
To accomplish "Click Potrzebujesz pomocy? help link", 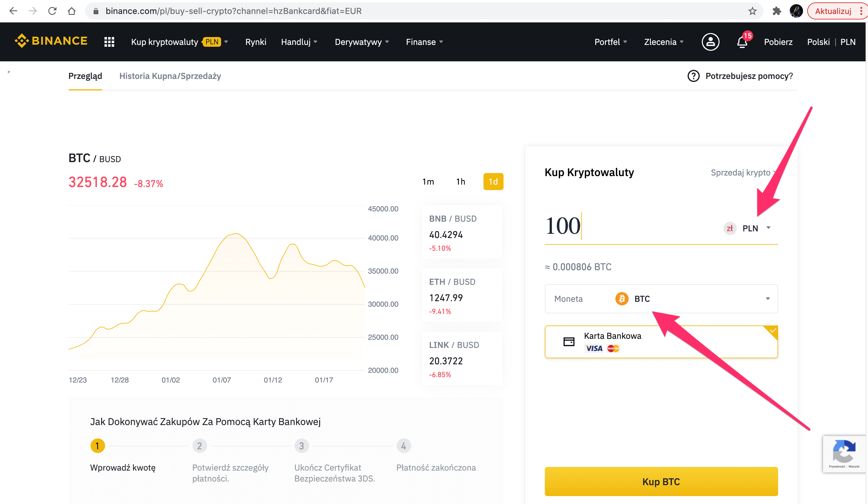I will [749, 76].
